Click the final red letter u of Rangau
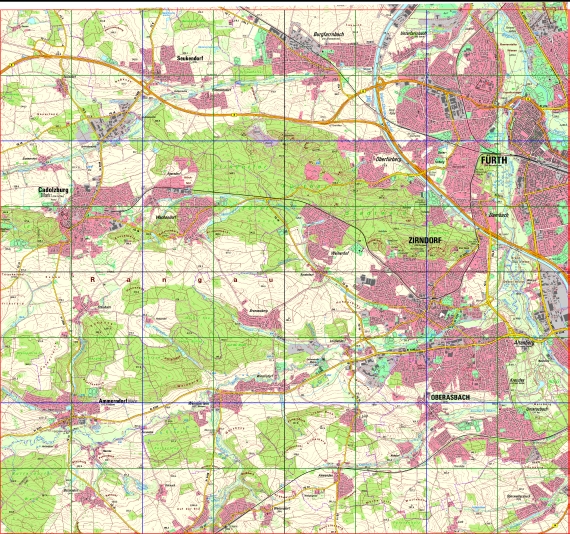The image size is (570, 534). click(270, 280)
